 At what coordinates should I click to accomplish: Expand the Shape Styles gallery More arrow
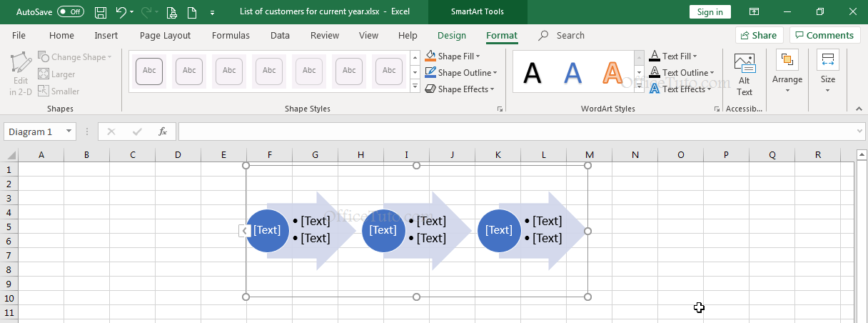(x=415, y=86)
